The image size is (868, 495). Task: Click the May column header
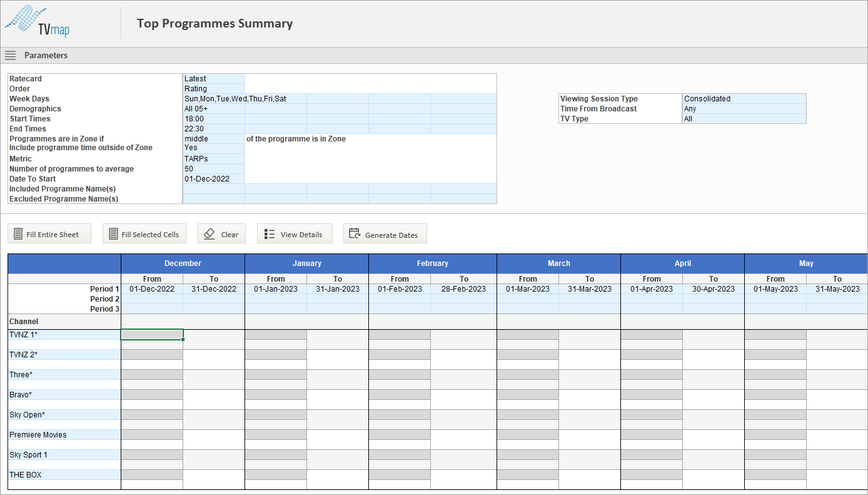(x=806, y=263)
